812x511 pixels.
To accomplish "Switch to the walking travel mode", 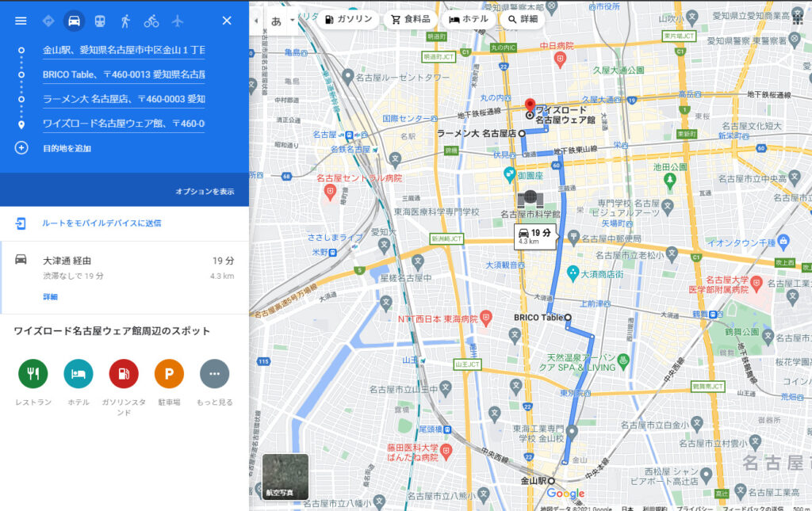I will tap(125, 21).
